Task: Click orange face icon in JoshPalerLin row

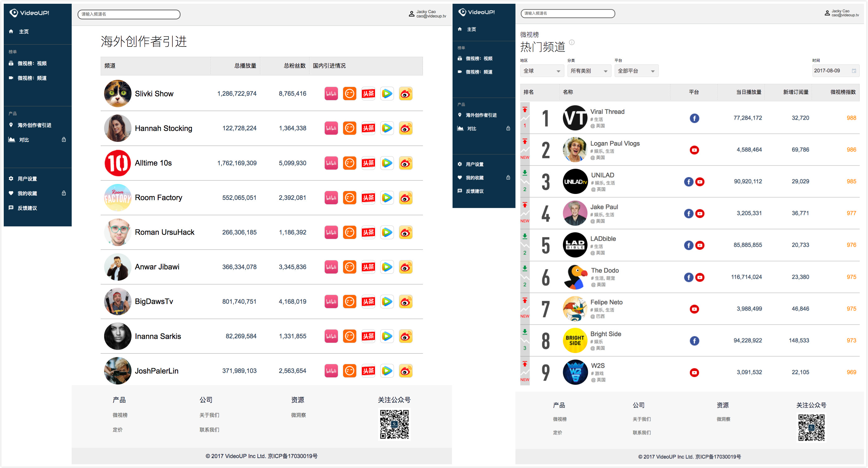Action: click(349, 371)
